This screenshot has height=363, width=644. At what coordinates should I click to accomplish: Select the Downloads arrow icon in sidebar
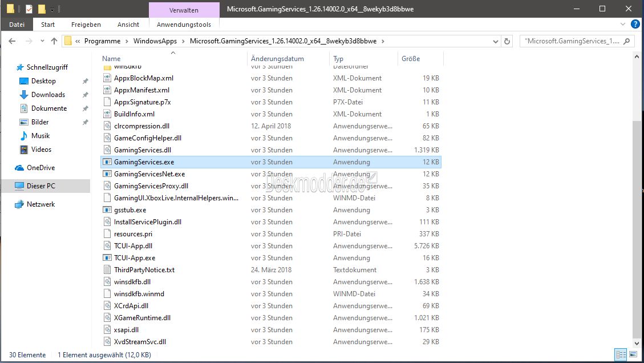24,95
